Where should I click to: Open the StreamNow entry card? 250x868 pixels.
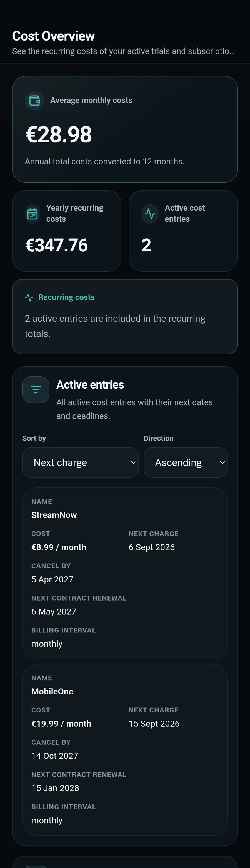[125, 573]
